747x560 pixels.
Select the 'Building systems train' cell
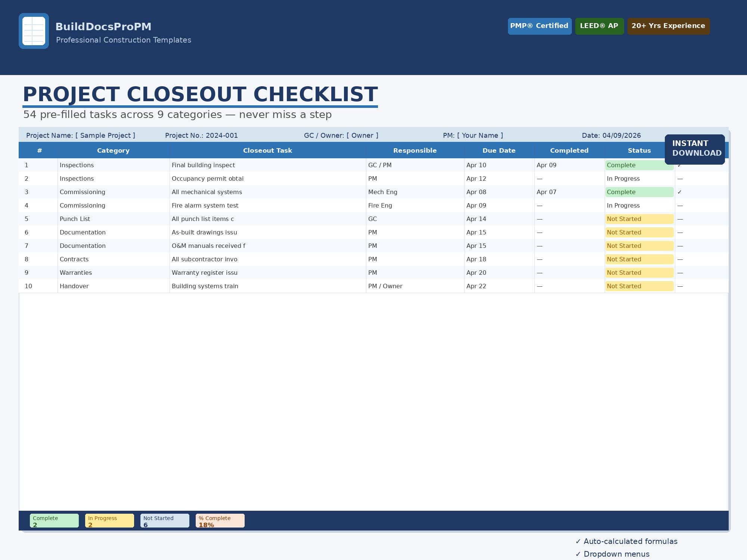pyautogui.click(x=268, y=286)
